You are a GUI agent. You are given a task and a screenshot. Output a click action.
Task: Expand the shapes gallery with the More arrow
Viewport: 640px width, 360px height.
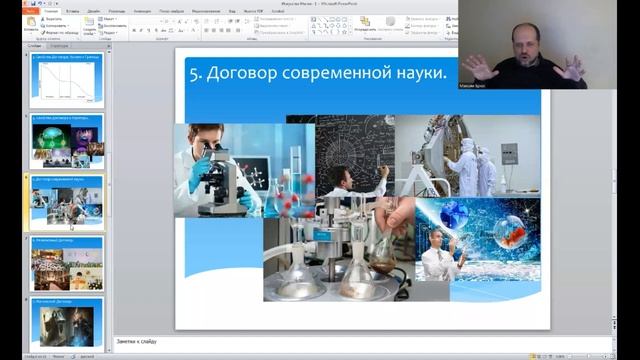click(351, 33)
